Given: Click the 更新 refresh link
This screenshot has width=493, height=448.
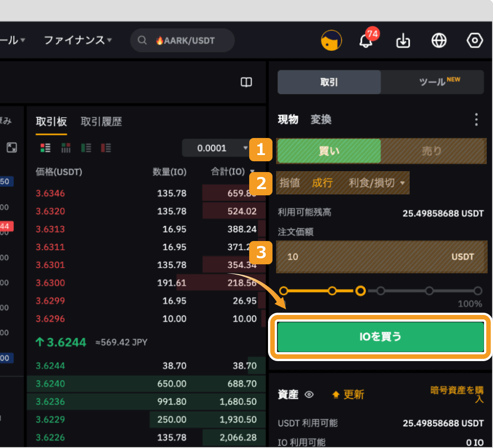Looking at the screenshot, I should [354, 395].
